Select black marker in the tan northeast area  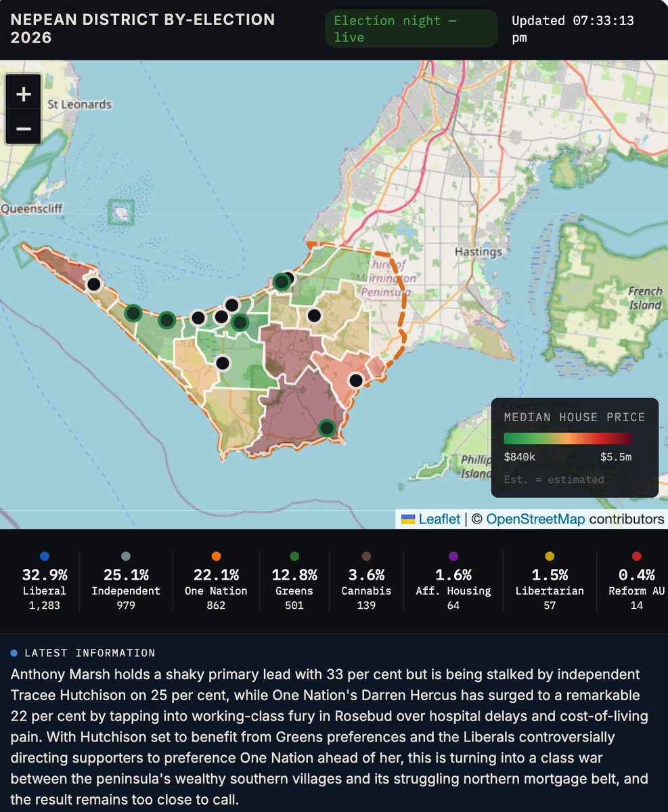pyautogui.click(x=314, y=316)
